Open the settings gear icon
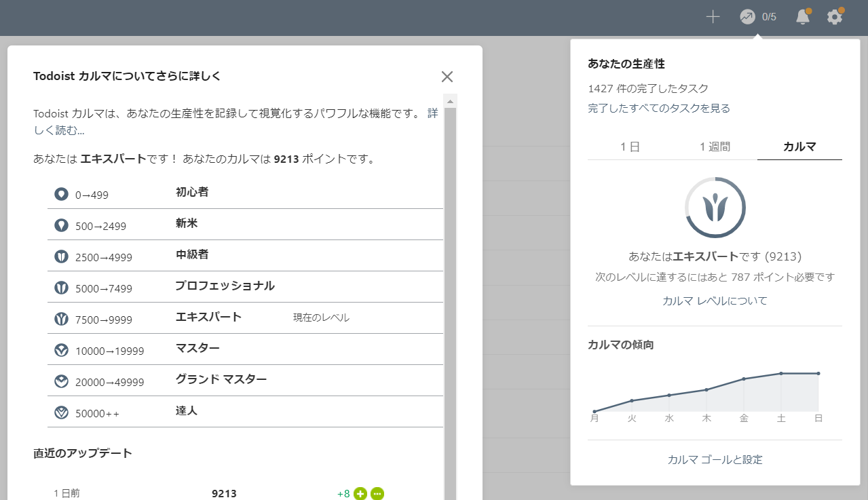Viewport: 868px width, 500px height. (835, 17)
